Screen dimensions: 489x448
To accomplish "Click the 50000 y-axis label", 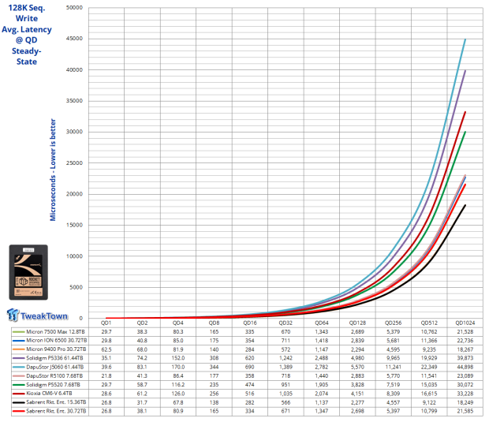I will [x=75, y=7].
